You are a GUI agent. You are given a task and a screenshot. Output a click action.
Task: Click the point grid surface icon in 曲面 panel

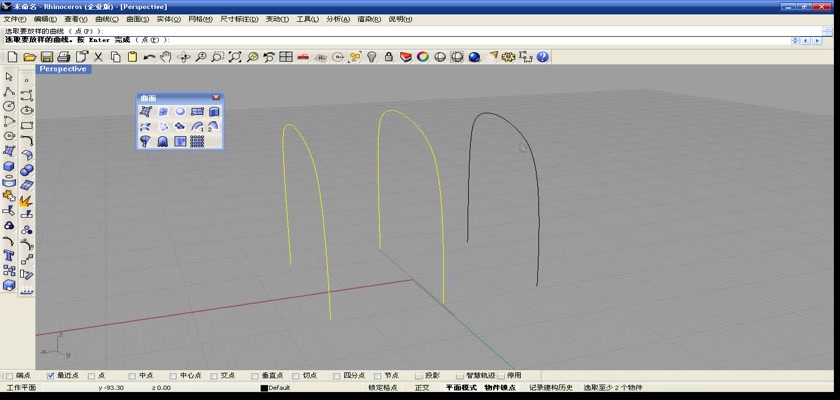tap(197, 141)
